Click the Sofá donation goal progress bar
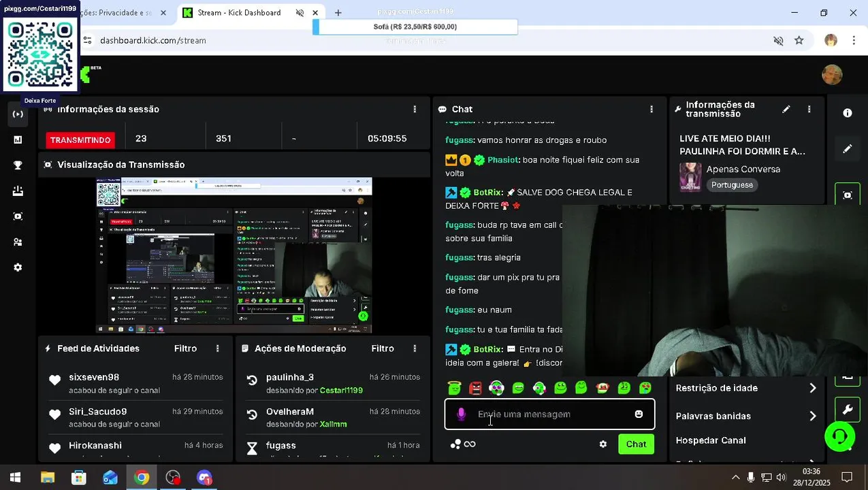 pyautogui.click(x=415, y=27)
